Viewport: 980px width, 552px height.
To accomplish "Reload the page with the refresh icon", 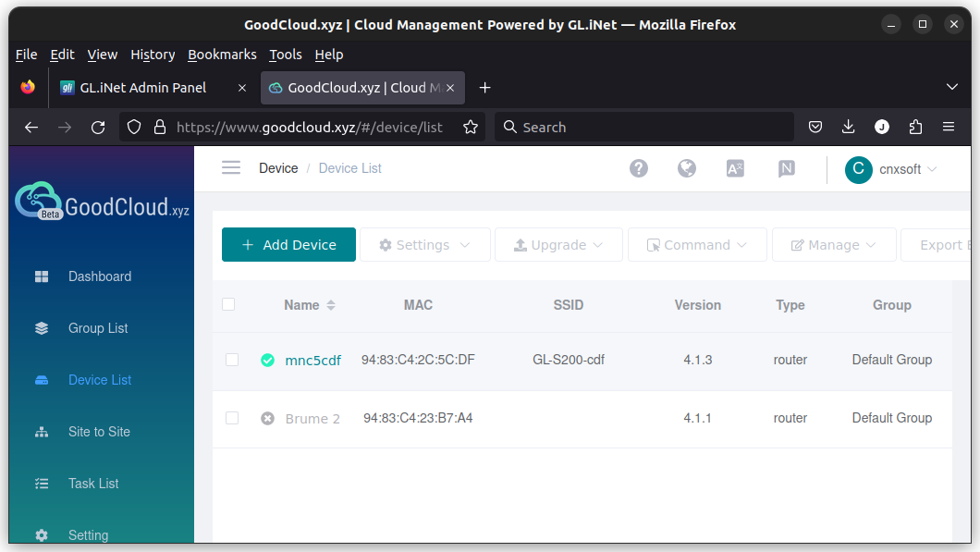I will coord(98,128).
